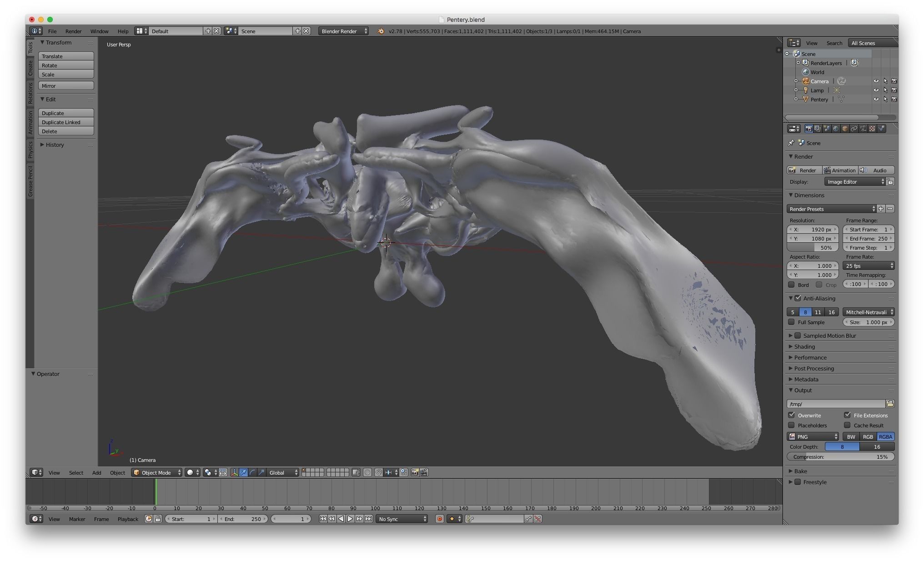The width and height of the screenshot is (924, 561).
Task: Toggle selectability cursor for Camera object
Action: (x=885, y=81)
